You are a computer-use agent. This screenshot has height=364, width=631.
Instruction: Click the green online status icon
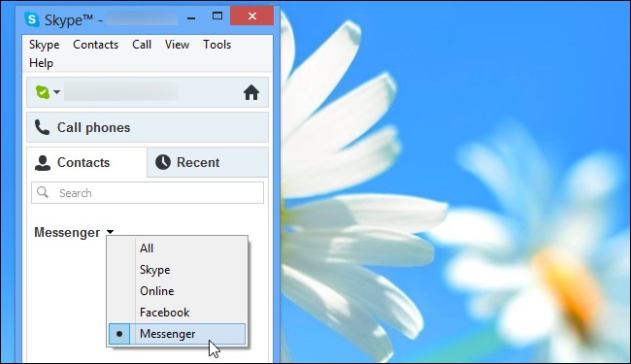43,92
